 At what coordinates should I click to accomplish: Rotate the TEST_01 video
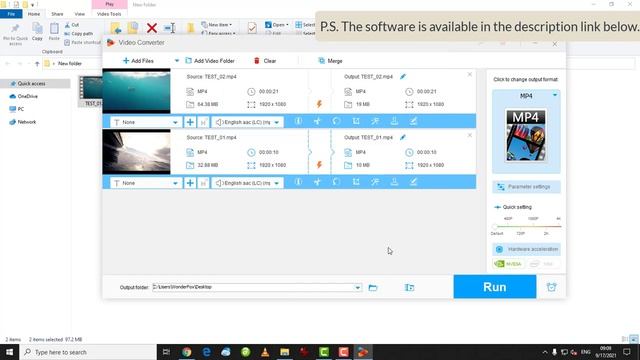pyautogui.click(x=336, y=182)
